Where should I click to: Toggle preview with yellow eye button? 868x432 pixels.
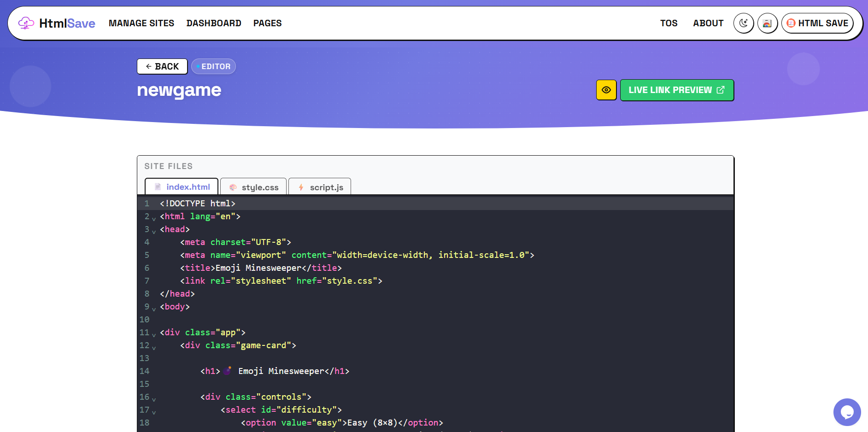(606, 90)
